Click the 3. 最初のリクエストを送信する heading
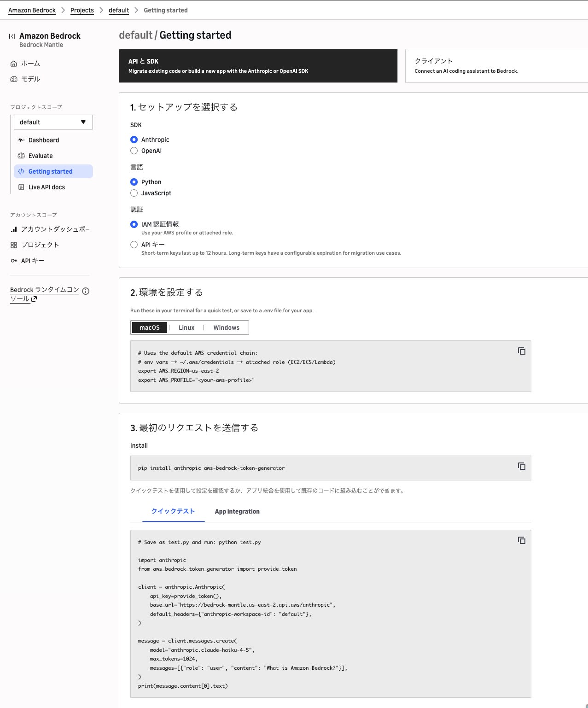Image resolution: width=588 pixels, height=708 pixels. coord(194,427)
